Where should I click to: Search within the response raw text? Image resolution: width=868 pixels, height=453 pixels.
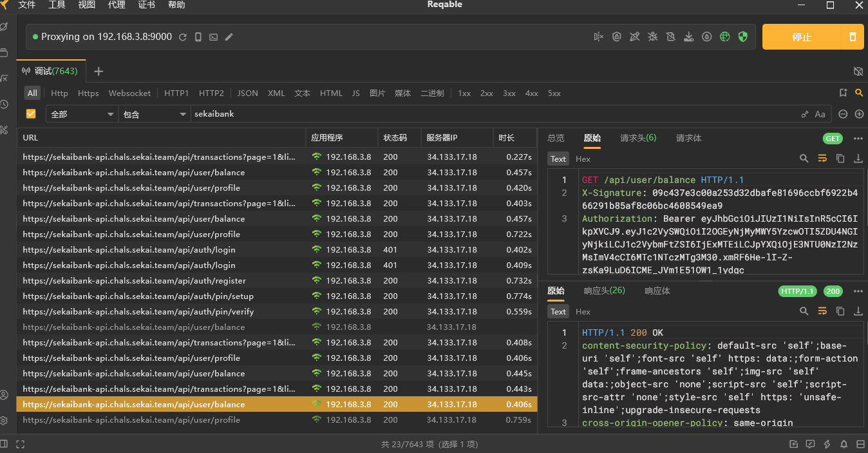point(804,311)
